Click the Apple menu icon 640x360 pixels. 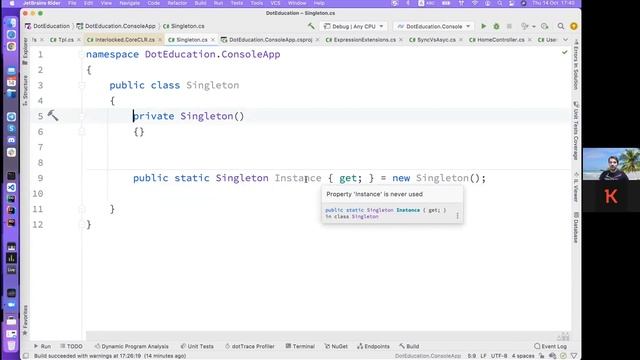point(12,3)
